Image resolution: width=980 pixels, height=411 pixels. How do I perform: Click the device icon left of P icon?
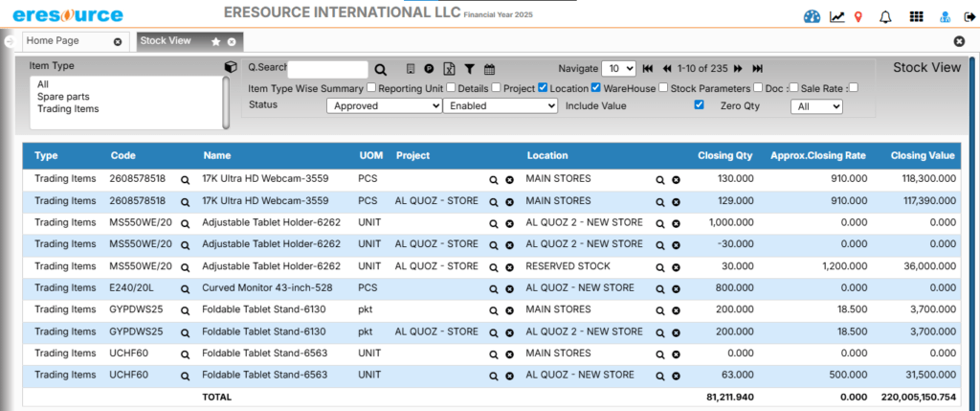[x=411, y=69]
